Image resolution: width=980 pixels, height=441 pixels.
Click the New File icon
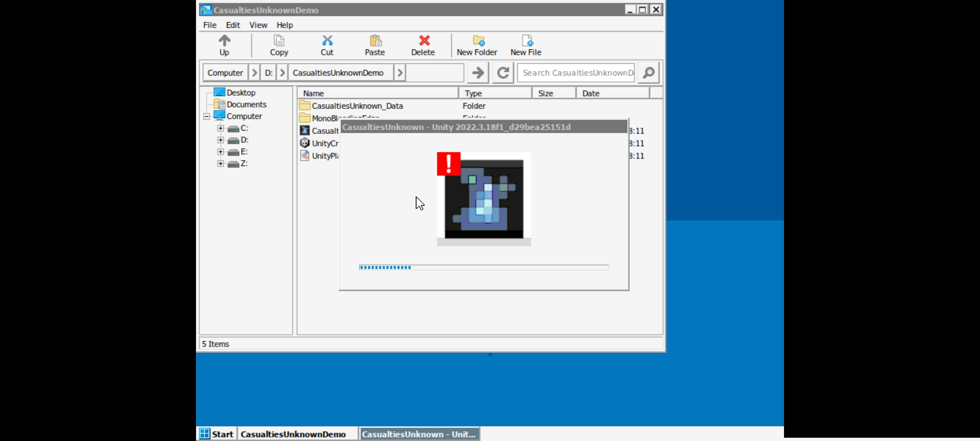click(526, 41)
